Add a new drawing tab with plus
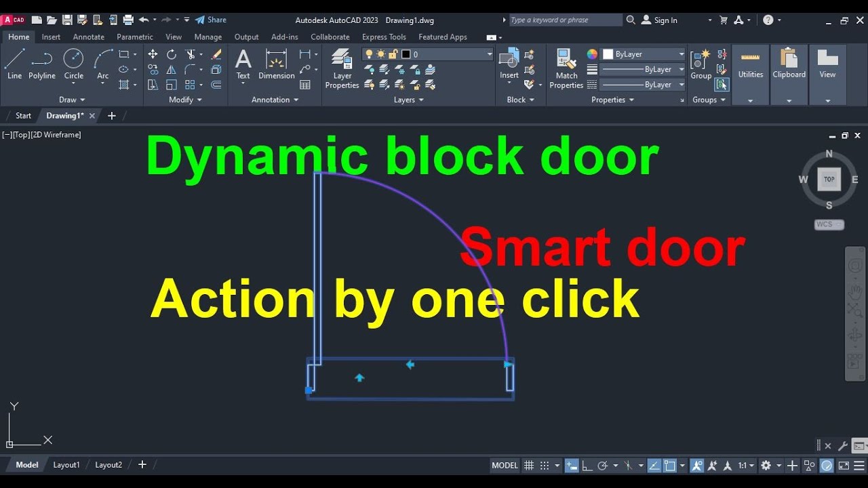Viewport: 868px width, 488px height. click(x=112, y=116)
